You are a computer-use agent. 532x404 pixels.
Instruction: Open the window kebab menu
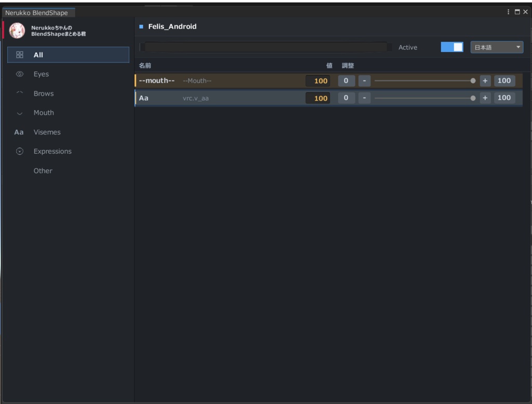point(508,12)
